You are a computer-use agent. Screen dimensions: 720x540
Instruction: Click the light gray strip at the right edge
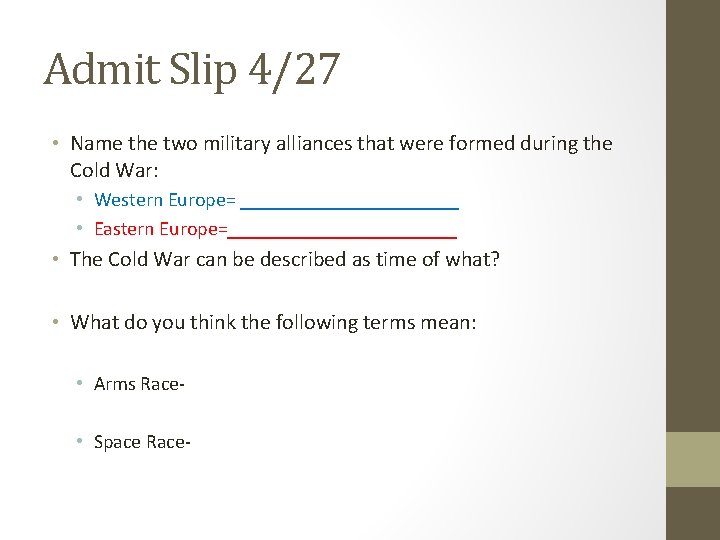pyautogui.click(x=656, y=270)
